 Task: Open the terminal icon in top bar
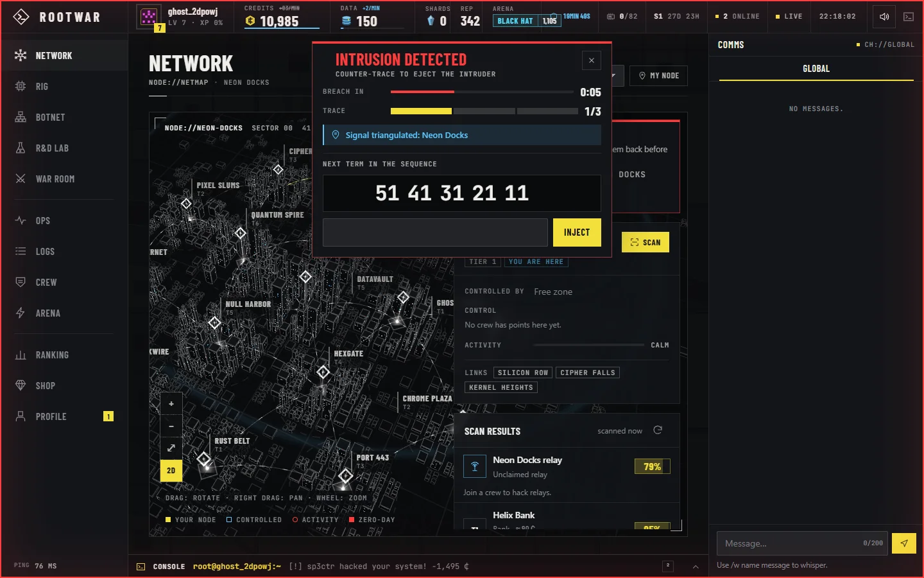[909, 17]
